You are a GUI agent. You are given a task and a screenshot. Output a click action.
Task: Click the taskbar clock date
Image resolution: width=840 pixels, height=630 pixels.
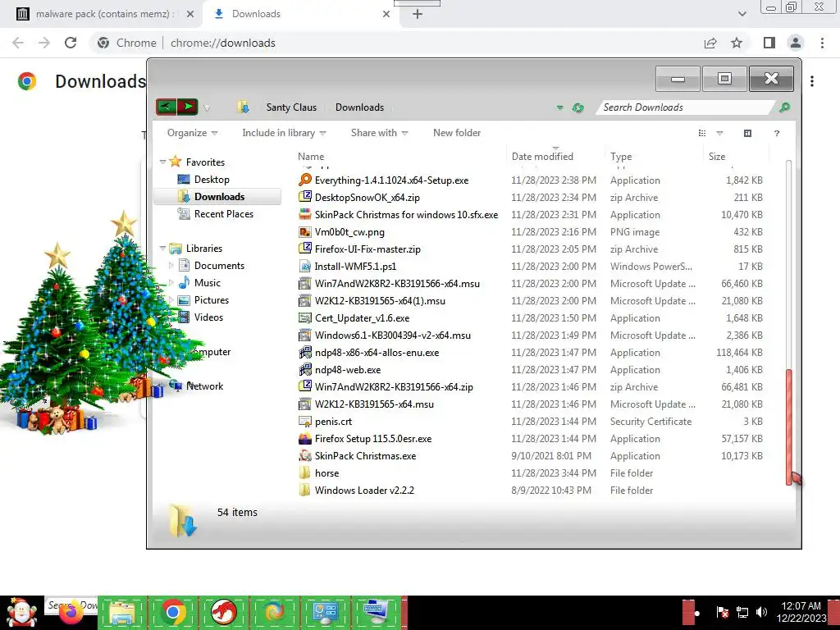[x=801, y=619]
